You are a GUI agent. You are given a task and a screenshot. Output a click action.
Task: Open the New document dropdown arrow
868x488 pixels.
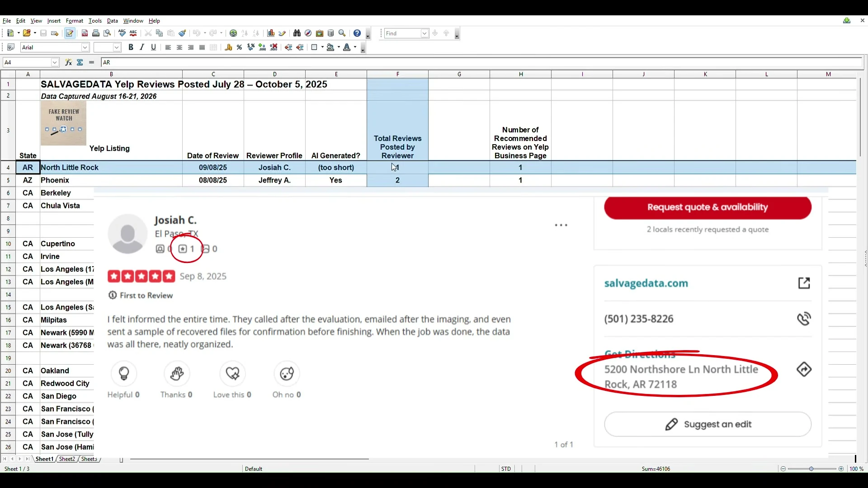18,33
